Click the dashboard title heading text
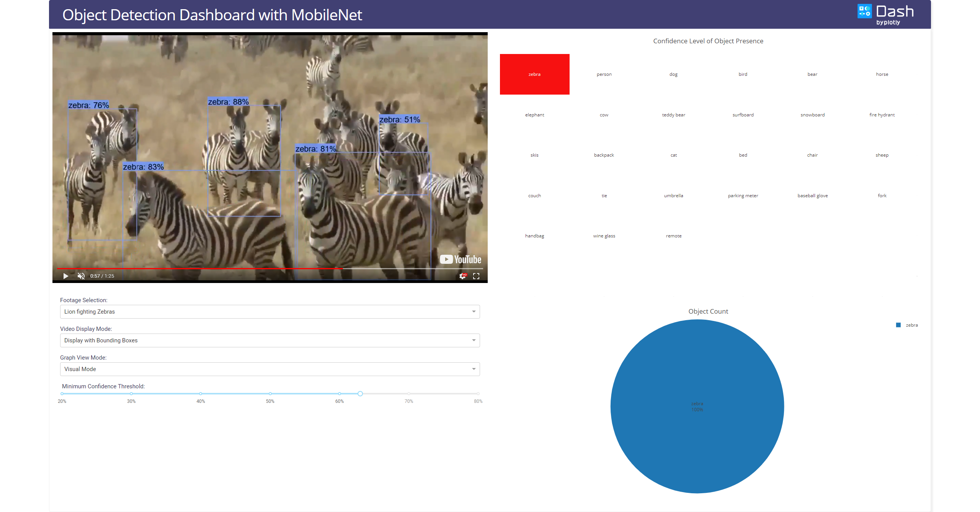Viewport: 980px width, 512px height. (x=212, y=15)
